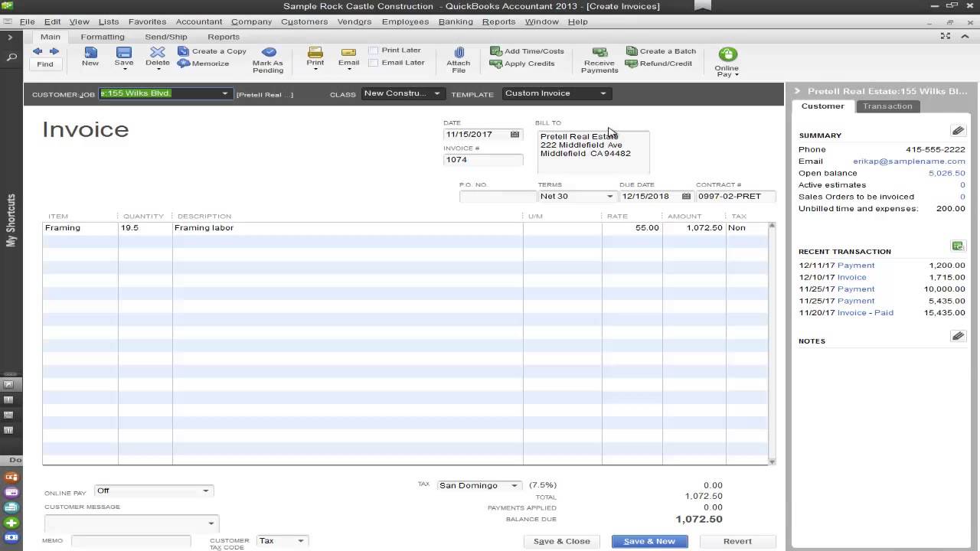Open the 5,026.50 open balance link

947,173
